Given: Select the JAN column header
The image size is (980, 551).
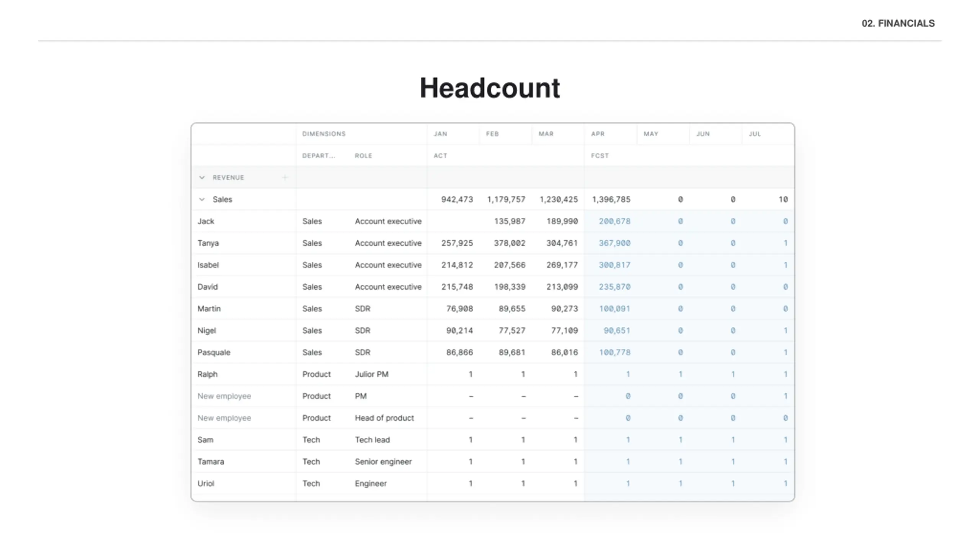Looking at the screenshot, I should [x=440, y=134].
